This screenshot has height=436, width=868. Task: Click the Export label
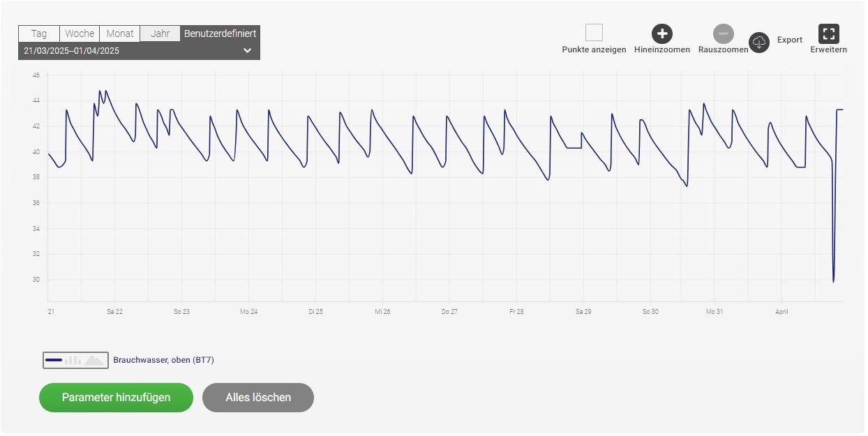tap(790, 40)
